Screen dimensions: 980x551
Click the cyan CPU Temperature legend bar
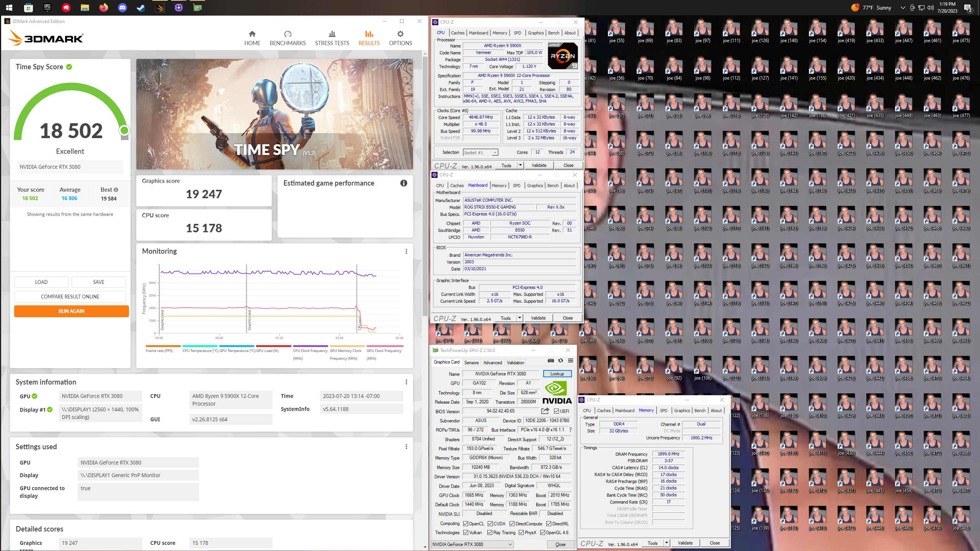pyautogui.click(x=200, y=346)
